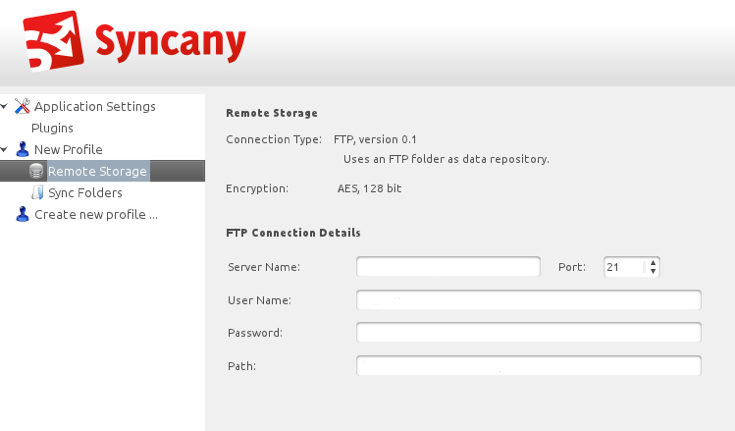This screenshot has width=735, height=431.
Task: Click the Remote Storage database icon
Action: coord(37,171)
